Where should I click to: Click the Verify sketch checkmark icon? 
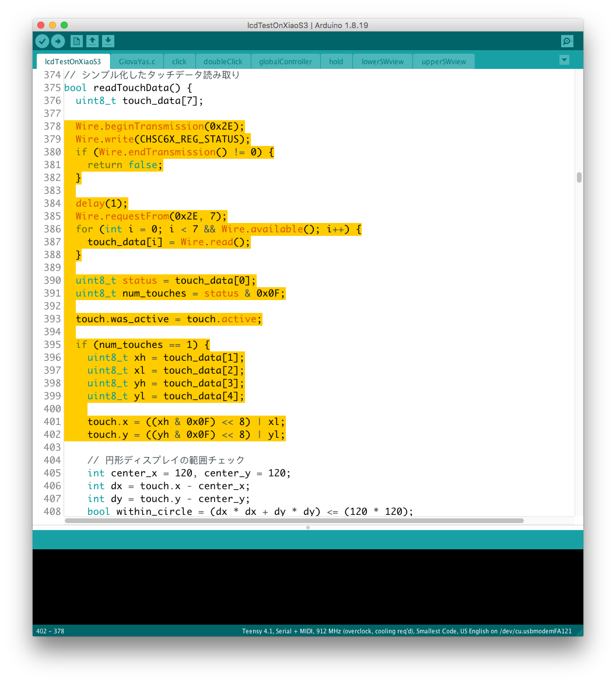coord(42,41)
